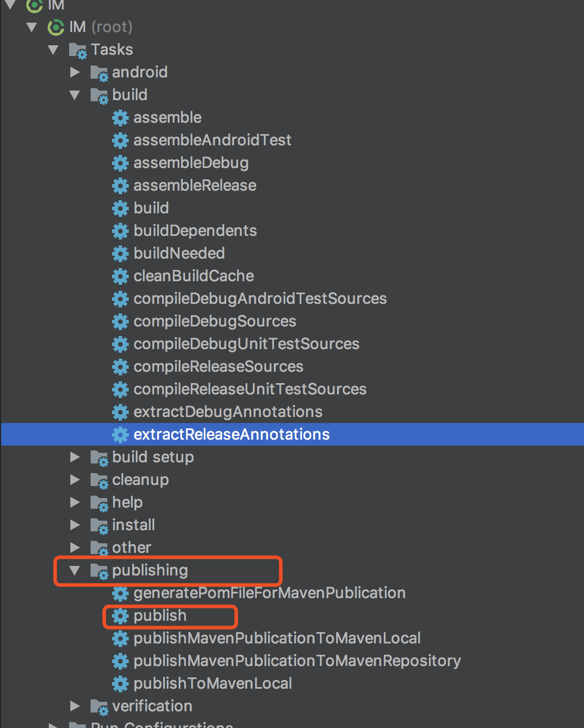The image size is (584, 728).
Task: Collapse the publishing task group
Action: [x=74, y=571]
